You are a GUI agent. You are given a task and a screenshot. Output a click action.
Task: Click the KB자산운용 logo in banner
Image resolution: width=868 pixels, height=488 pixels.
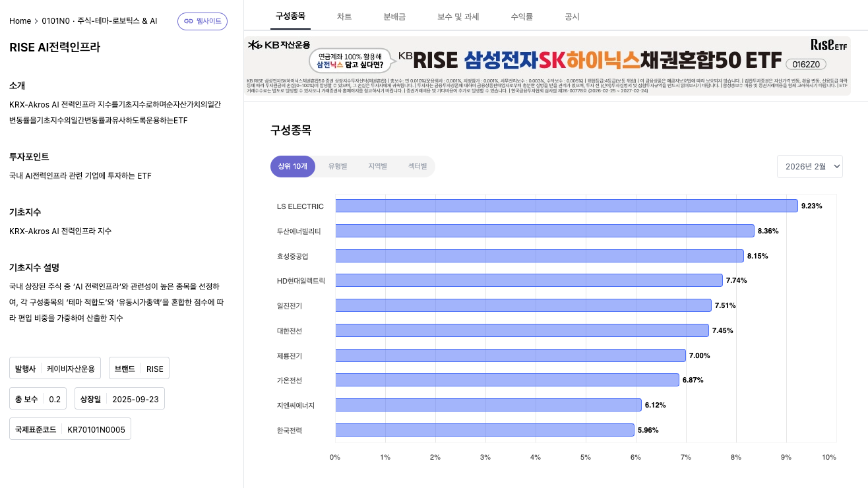coord(278,45)
